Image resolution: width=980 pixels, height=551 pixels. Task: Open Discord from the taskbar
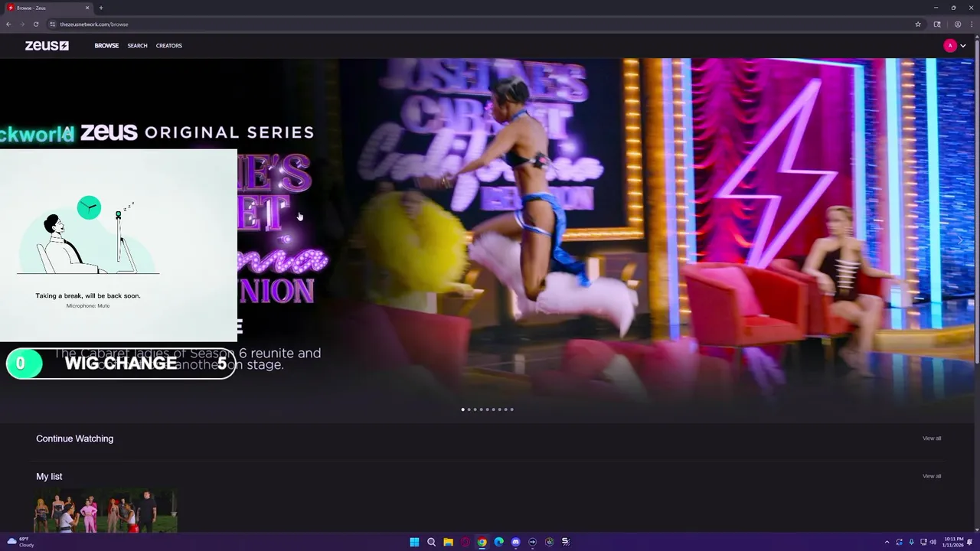(515, 542)
